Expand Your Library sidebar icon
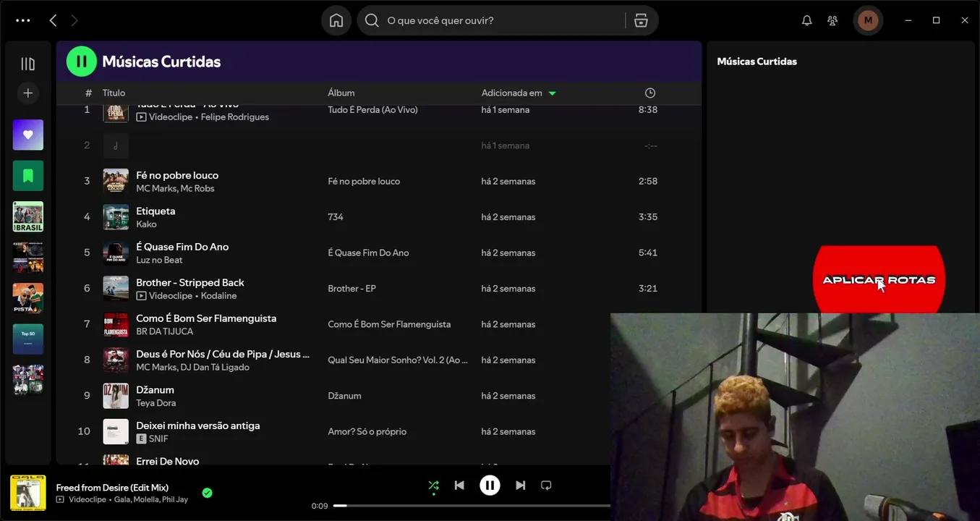The width and height of the screenshot is (980, 521). 28,64
